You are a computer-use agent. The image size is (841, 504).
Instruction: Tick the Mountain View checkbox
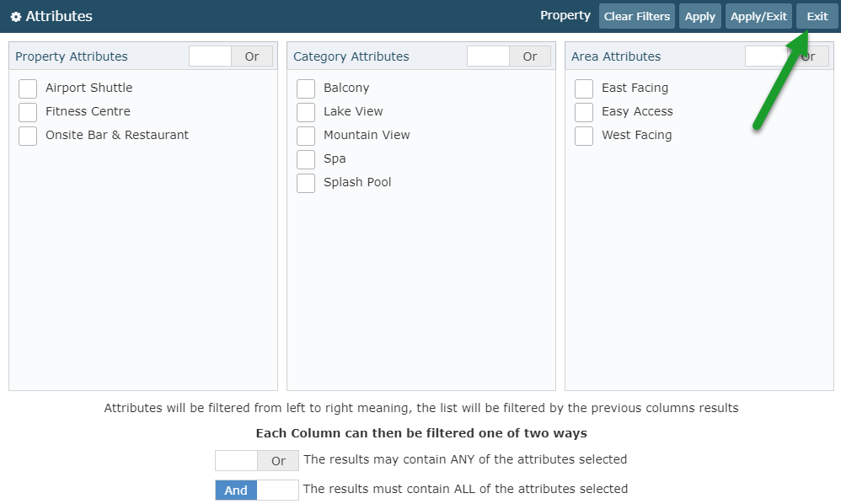click(306, 136)
